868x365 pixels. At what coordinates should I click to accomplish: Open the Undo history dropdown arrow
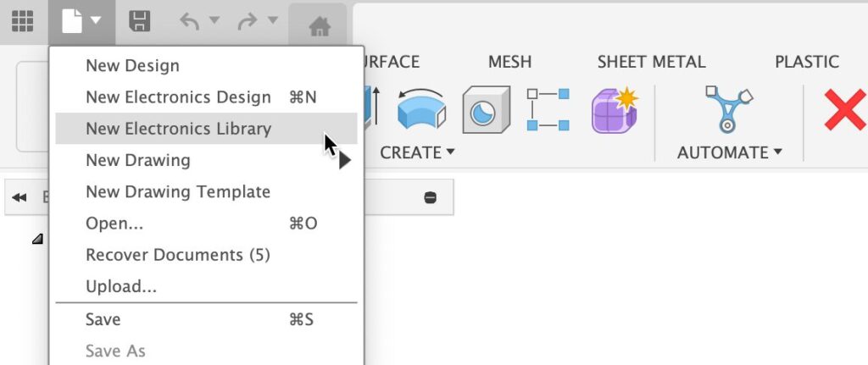pos(214,20)
